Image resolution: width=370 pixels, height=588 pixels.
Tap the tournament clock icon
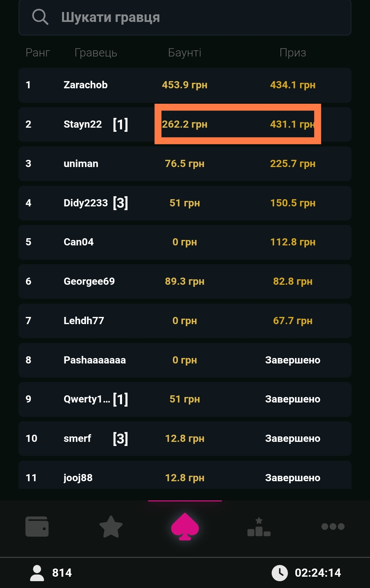[x=280, y=573]
